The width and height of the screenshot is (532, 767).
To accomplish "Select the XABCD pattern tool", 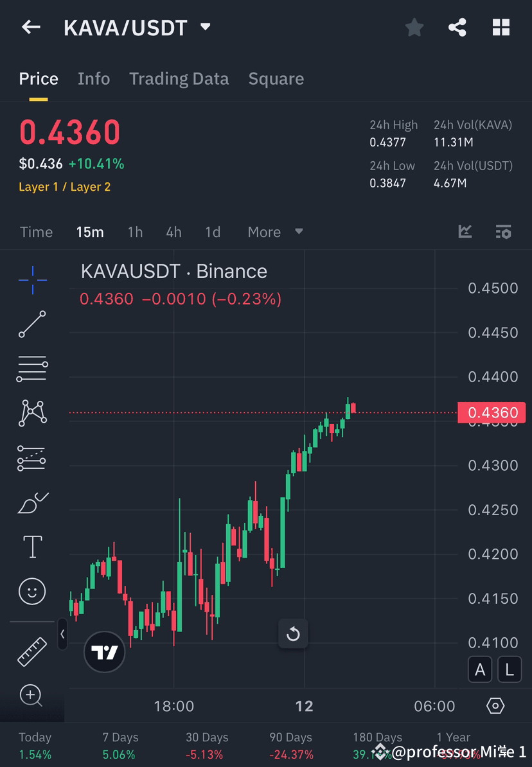I will point(32,412).
